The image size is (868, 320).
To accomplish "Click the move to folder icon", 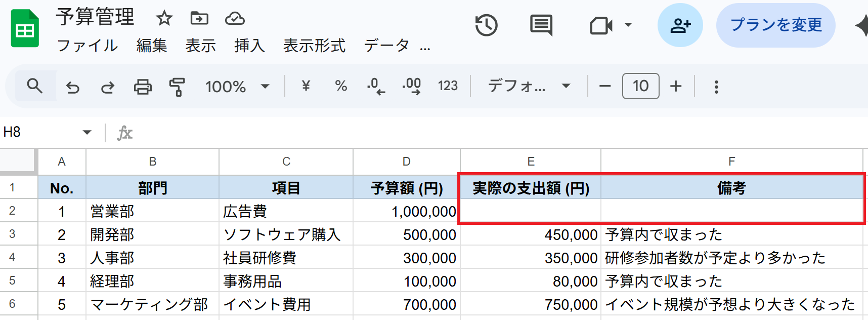I will click(199, 19).
